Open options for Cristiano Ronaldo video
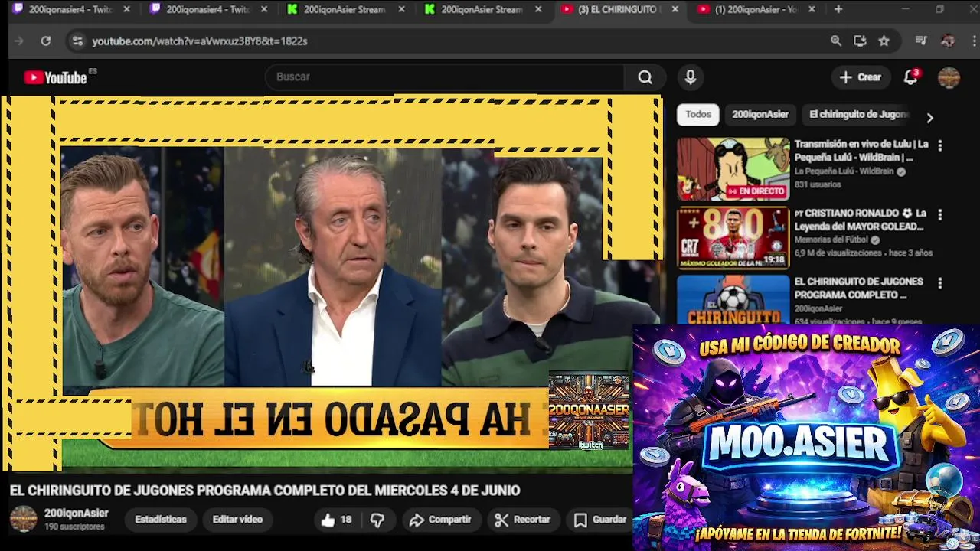This screenshot has height=551, width=980. tap(940, 214)
